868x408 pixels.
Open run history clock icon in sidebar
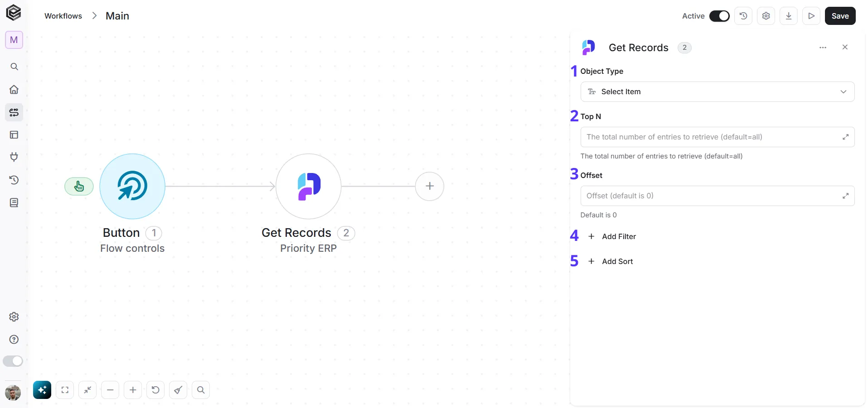(14, 180)
